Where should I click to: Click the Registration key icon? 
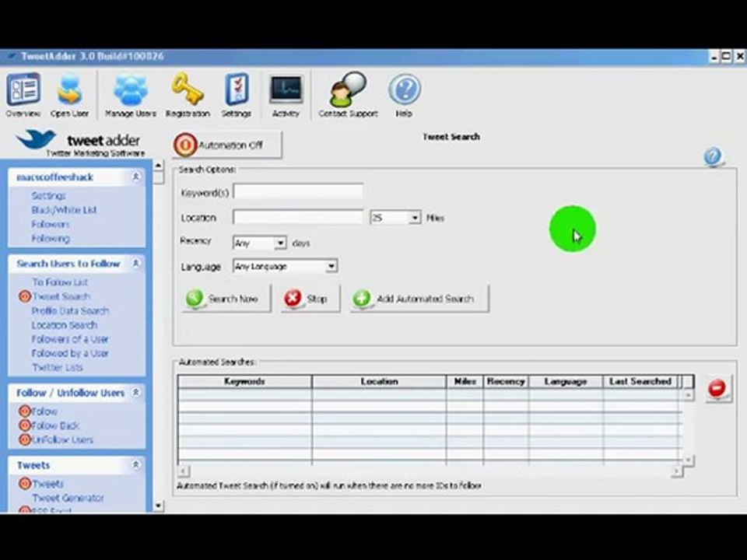[188, 95]
